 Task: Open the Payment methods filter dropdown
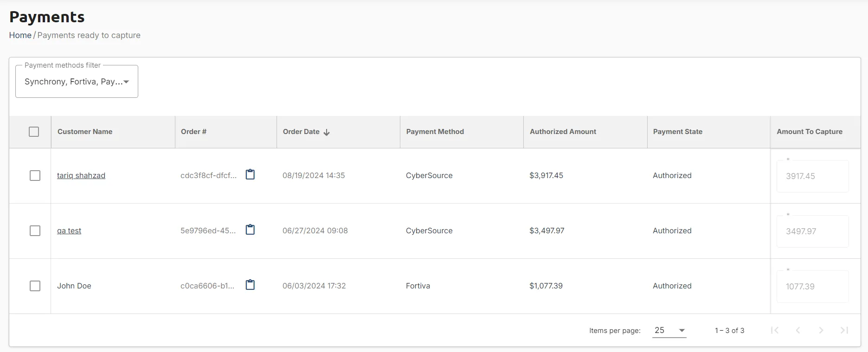point(77,82)
